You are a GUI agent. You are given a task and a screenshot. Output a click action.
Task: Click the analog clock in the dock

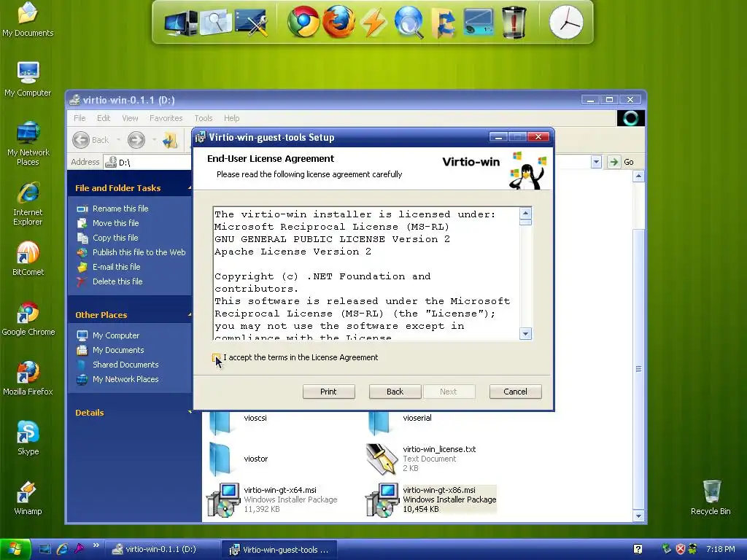click(x=566, y=23)
